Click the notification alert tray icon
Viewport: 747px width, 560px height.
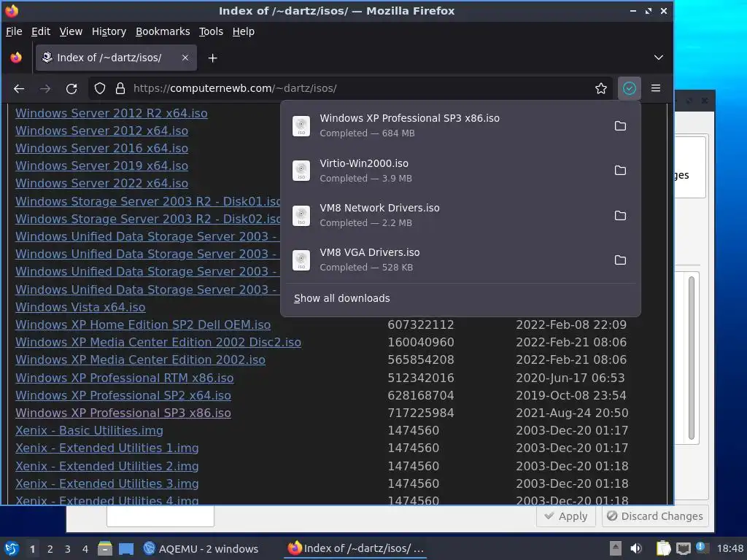(x=703, y=548)
